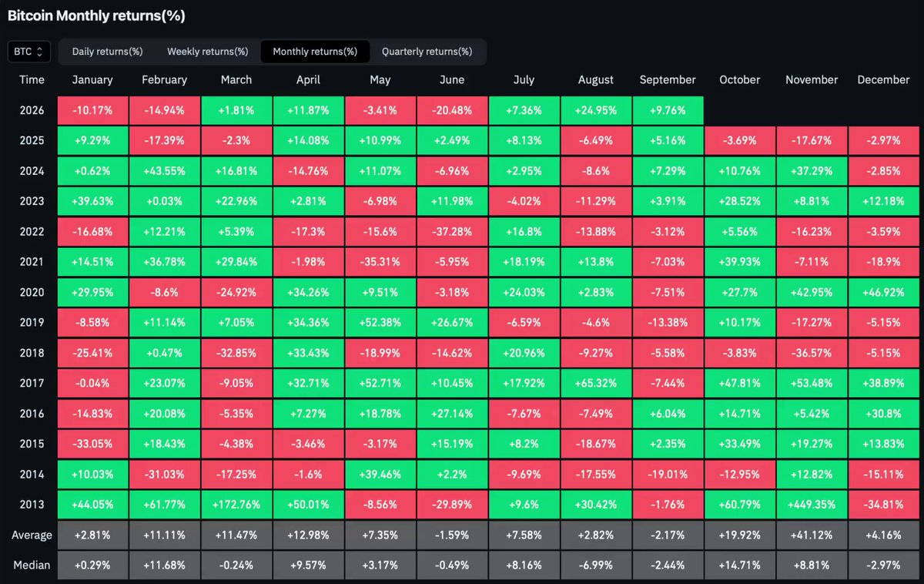Viewport: 924px width, 584px height.
Task: Click the 2024 November cell +37.29%
Action: pyautogui.click(x=812, y=171)
